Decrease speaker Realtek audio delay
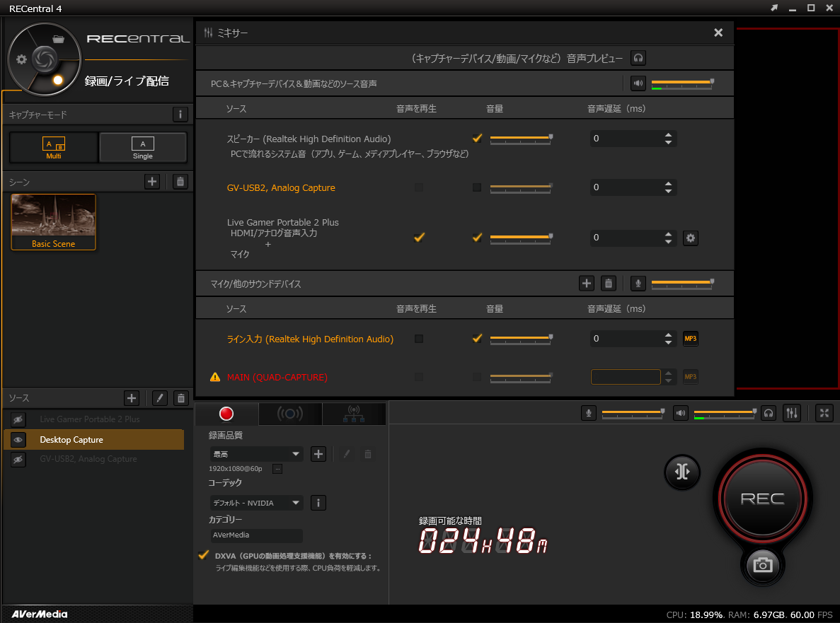840x623 pixels. (668, 142)
